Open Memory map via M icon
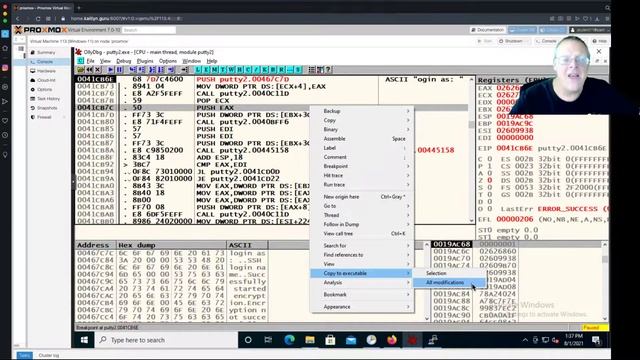Image resolution: width=640 pixels, height=360 pixels. [x=215, y=70]
